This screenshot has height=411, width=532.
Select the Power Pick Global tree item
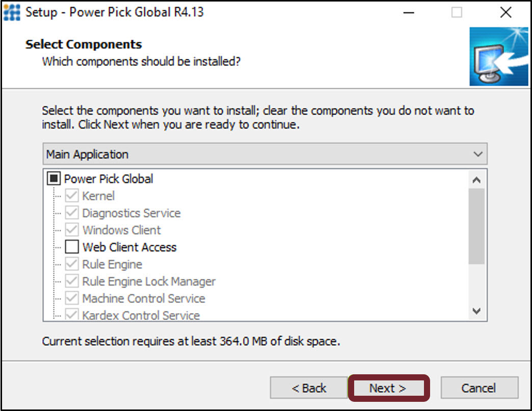[108, 178]
